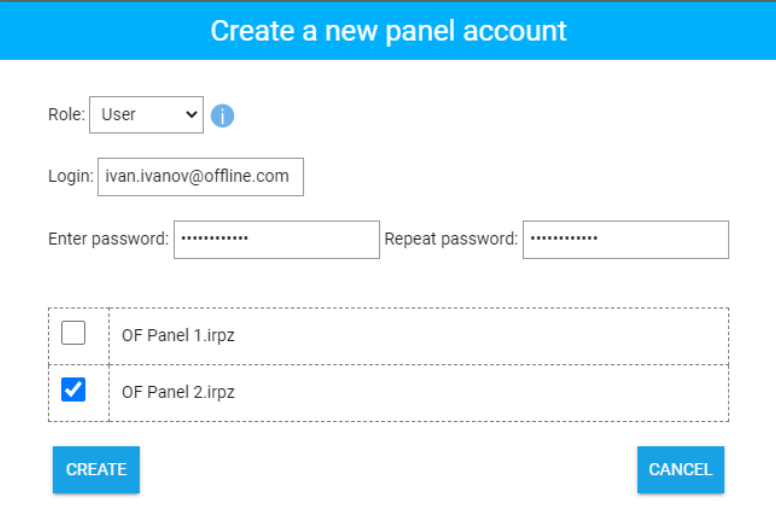Click the 'Repeat password:' label

pos(451,239)
